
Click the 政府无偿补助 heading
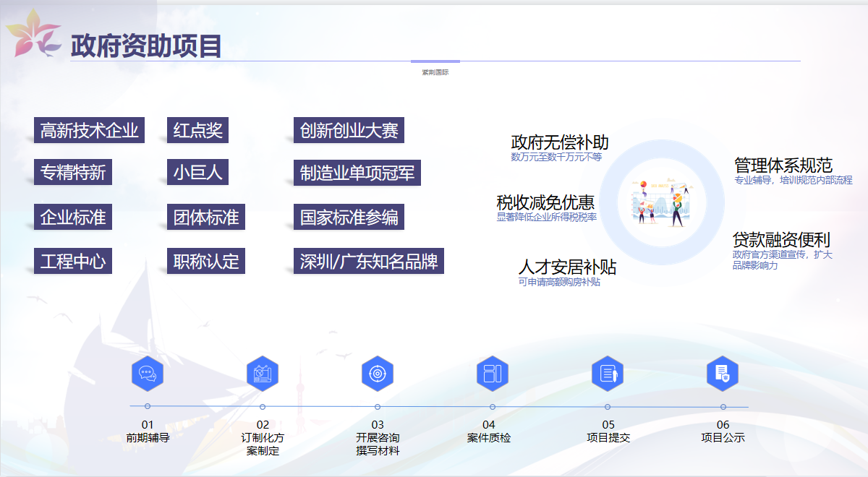pos(560,142)
